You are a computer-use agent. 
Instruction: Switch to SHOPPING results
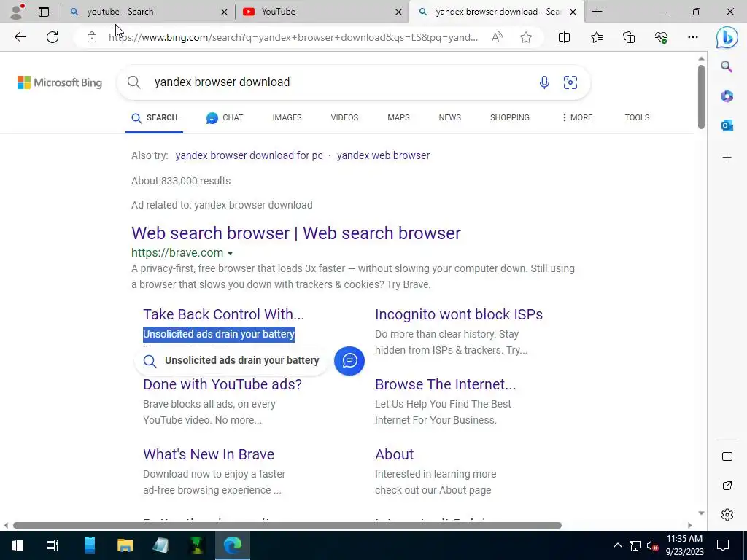[x=510, y=117]
